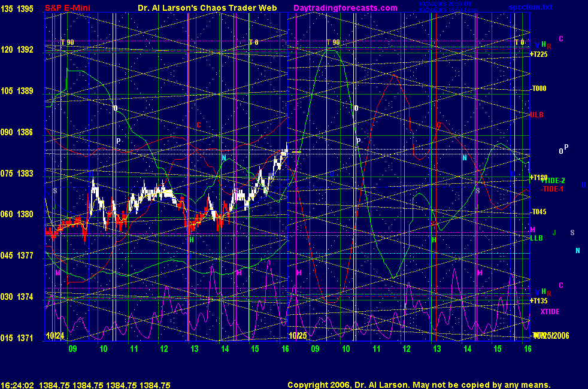
Task: Click the "090 1386" price axis label
Action: pos(17,132)
